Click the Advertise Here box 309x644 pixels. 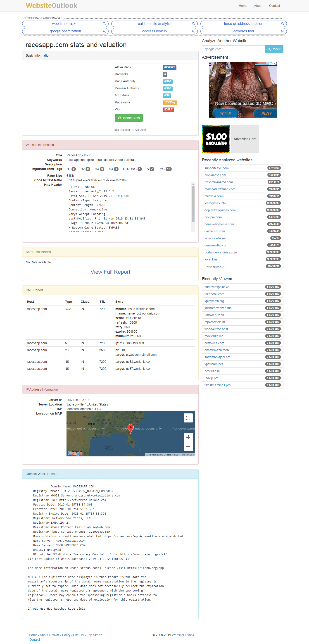tap(245, 139)
